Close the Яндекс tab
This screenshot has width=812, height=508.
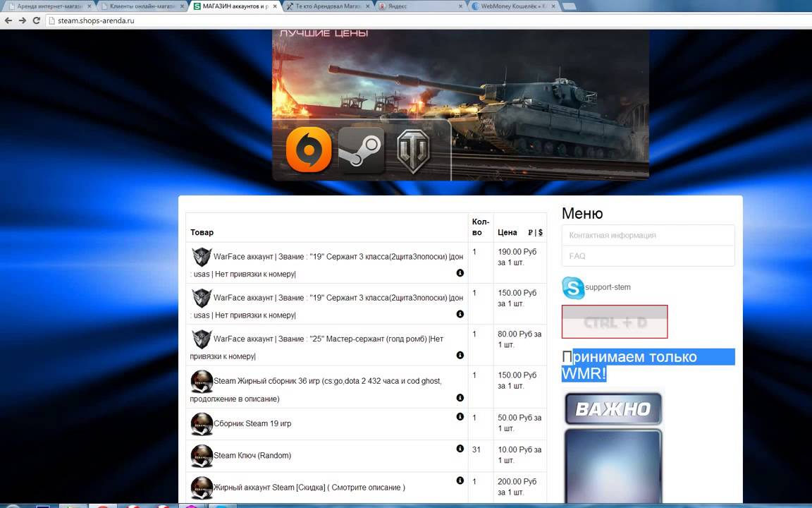pos(460,7)
